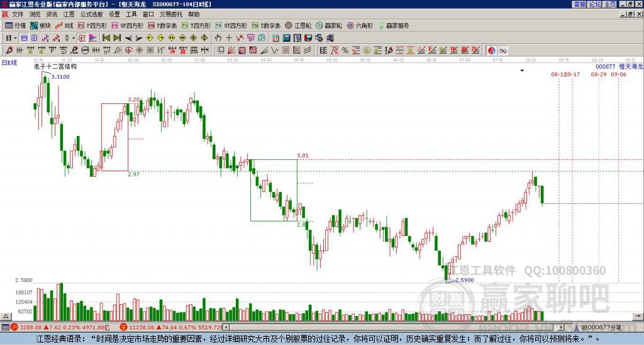Open the 板块 sector view
Image resolution: width=644 pixels, height=345 pixels.
coord(41,25)
